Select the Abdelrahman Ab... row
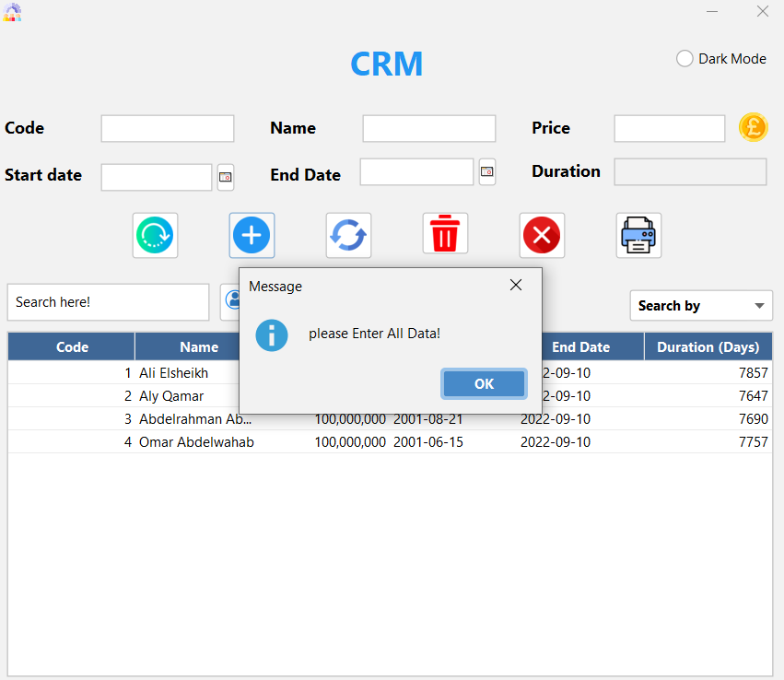 (x=390, y=418)
